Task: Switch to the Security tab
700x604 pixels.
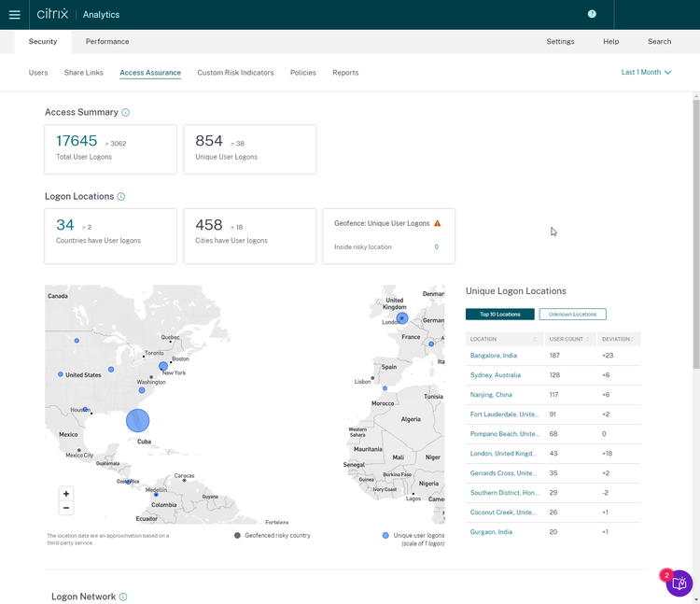Action: click(x=43, y=41)
